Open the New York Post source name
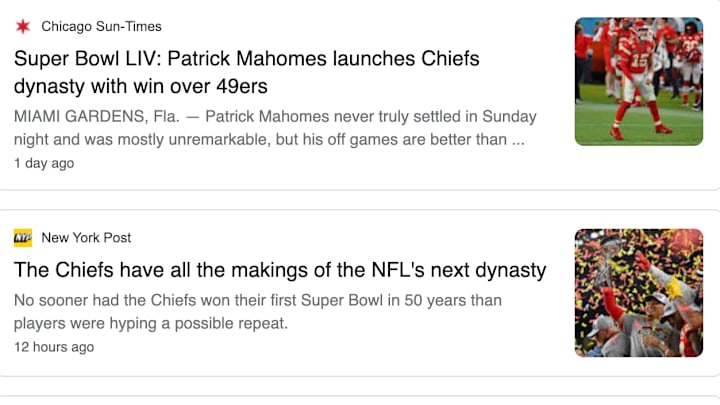The height and width of the screenshot is (405, 720). pos(86,237)
